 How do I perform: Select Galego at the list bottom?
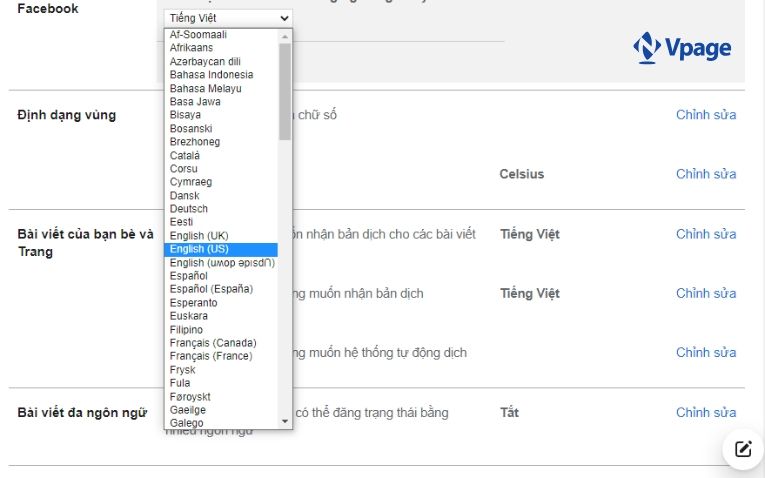tap(187, 423)
